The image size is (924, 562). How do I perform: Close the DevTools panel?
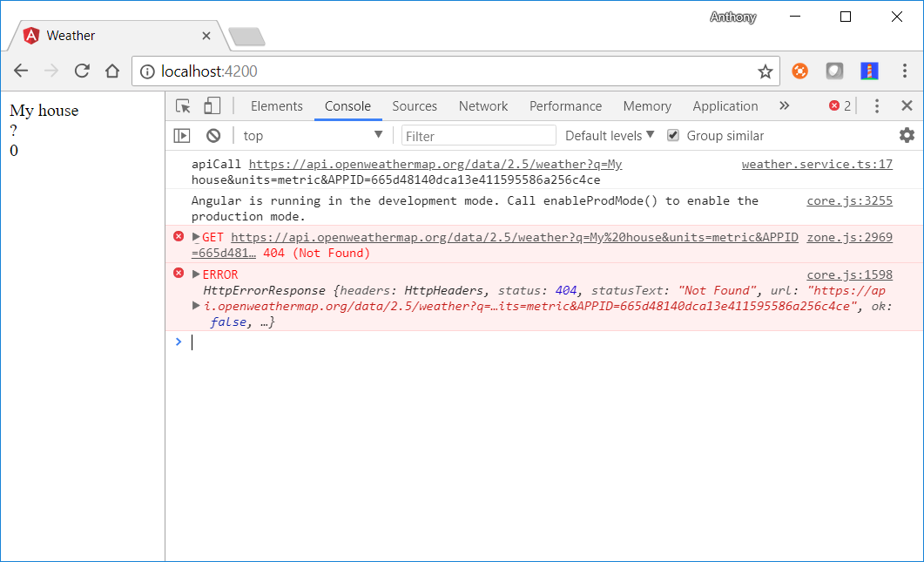click(907, 105)
